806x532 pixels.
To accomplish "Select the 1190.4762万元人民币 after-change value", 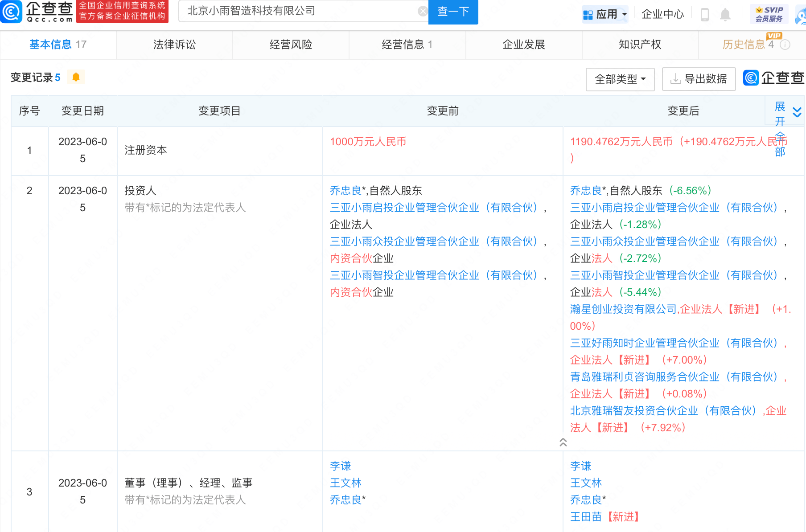I will [x=679, y=150].
